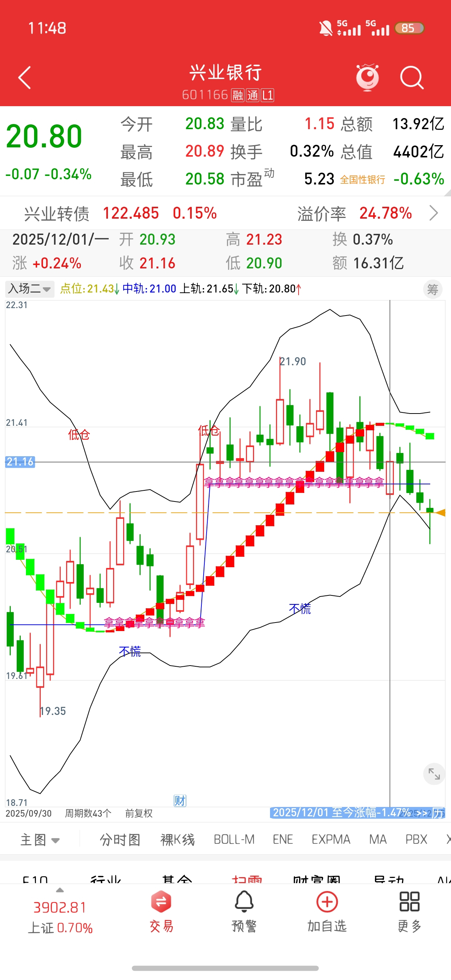Open the mascot assistant icon
451x980 pixels.
pyautogui.click(x=368, y=78)
